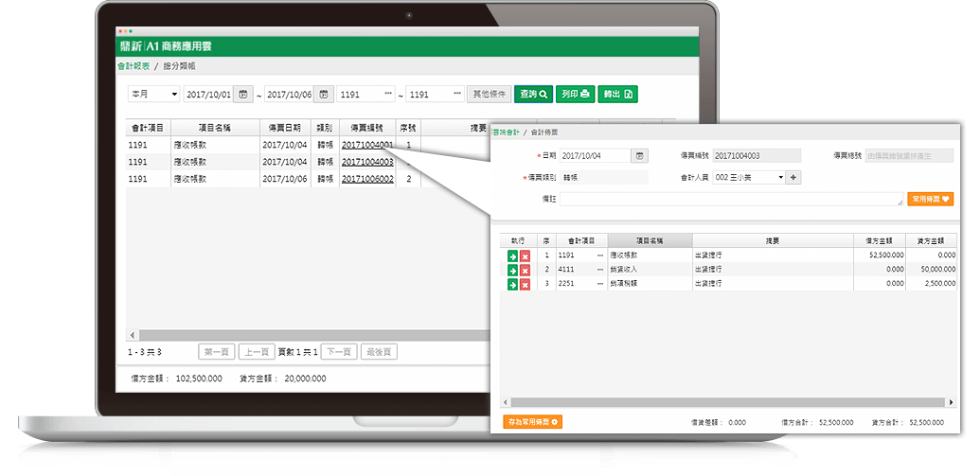Click 2017/10/06 date cell in ledger

(285, 179)
